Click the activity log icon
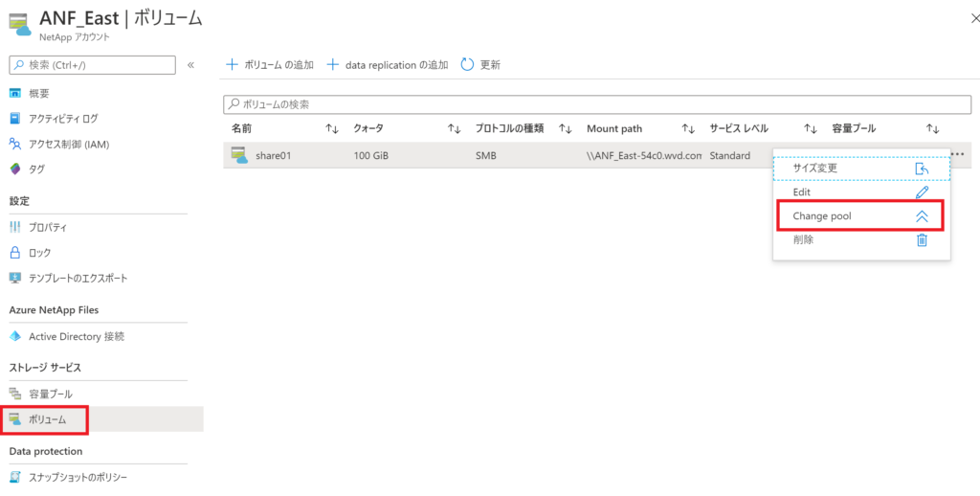The height and width of the screenshot is (496, 980). (15, 118)
